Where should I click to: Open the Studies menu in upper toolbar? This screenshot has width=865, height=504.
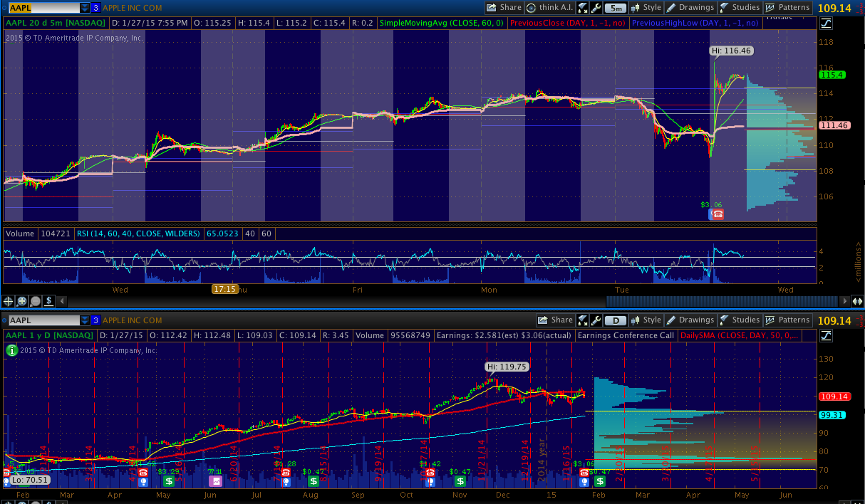tap(740, 8)
